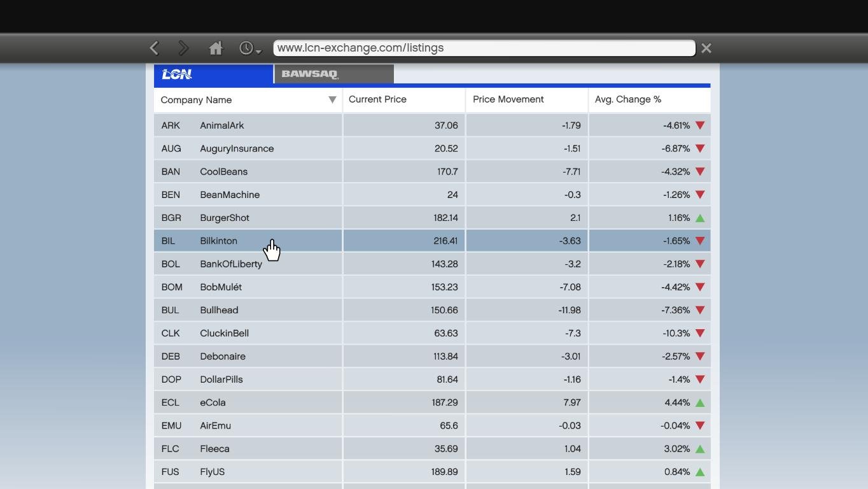Select the BeanMachine company row
Screen dimensions: 868x489
(x=432, y=195)
